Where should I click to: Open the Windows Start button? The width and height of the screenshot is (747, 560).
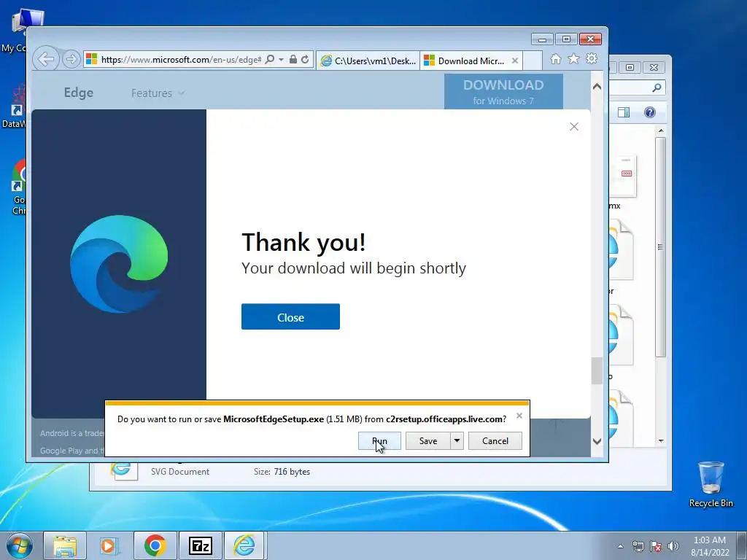pos(20,545)
